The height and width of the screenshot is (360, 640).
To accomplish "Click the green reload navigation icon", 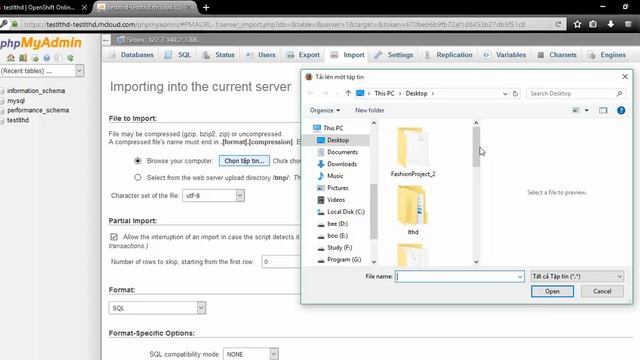I will [x=71, y=58].
